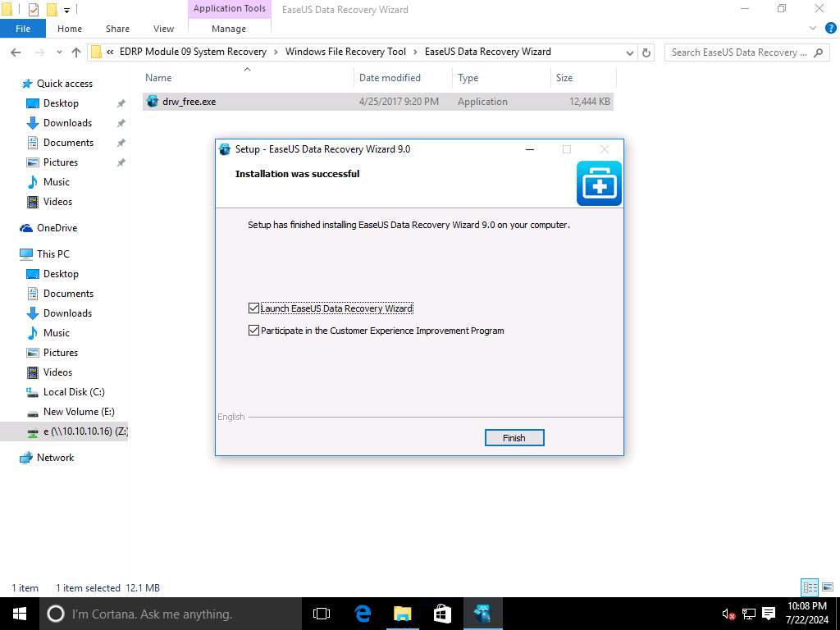Viewport: 840px width, 630px height.
Task: Click EaseUS Data Recovery Wizard breadcrumb
Action: [x=487, y=52]
